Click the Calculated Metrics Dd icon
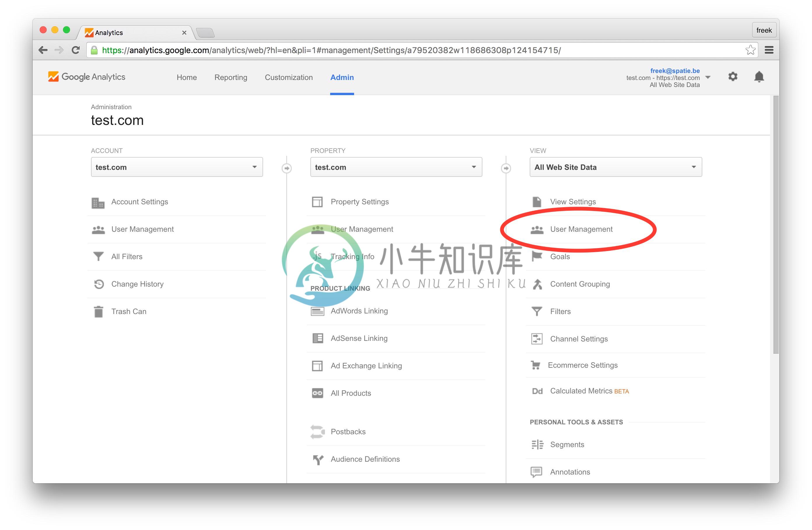Viewport: 812px width, 530px height. 537,391
